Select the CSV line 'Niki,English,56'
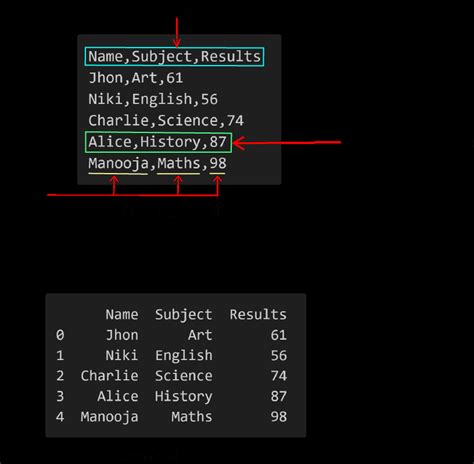Screen dimensions: 474x464 click(153, 99)
